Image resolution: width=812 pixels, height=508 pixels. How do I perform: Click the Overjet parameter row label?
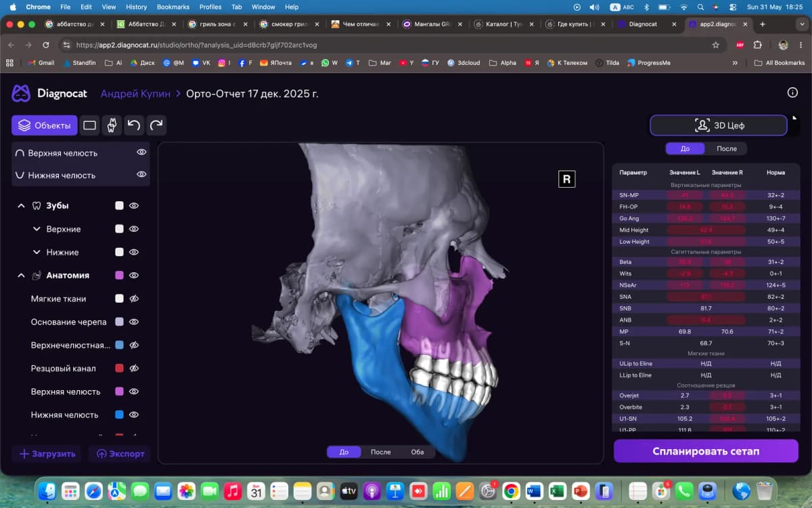[x=629, y=396]
